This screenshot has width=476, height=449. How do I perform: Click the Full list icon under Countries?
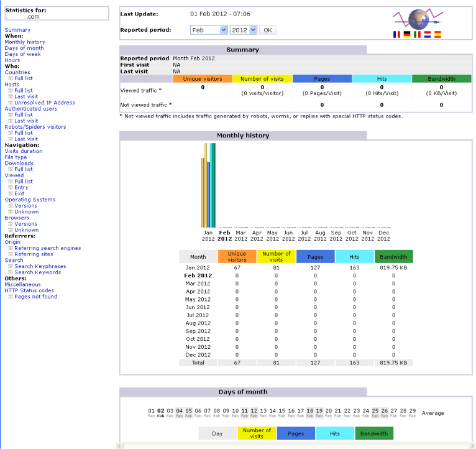(x=11, y=78)
